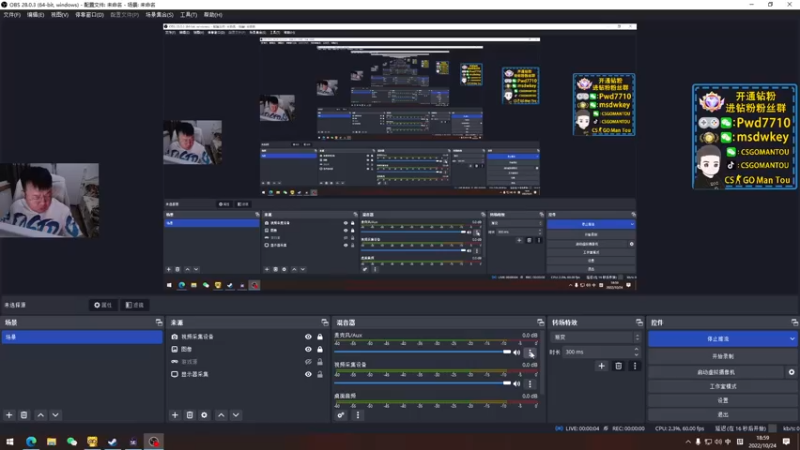Pop out the Controls dock panel
This screenshot has height=450, width=800.
794,322
